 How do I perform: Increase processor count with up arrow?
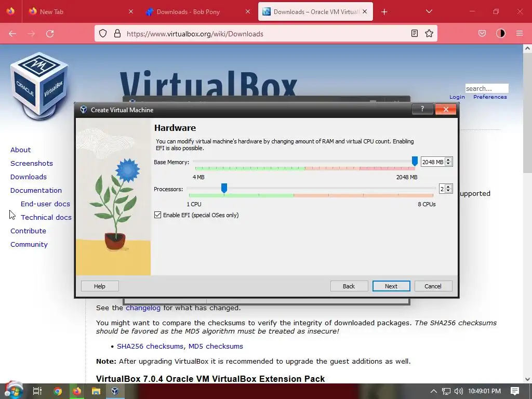[x=448, y=187]
